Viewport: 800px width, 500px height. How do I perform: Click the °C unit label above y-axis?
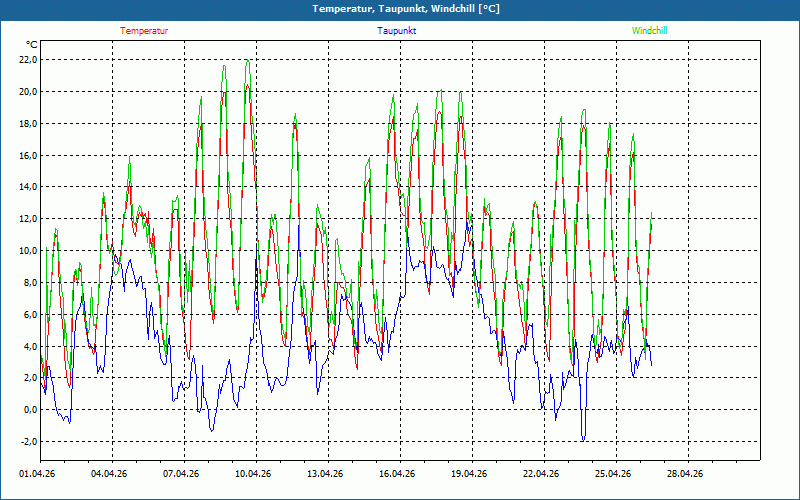point(32,44)
